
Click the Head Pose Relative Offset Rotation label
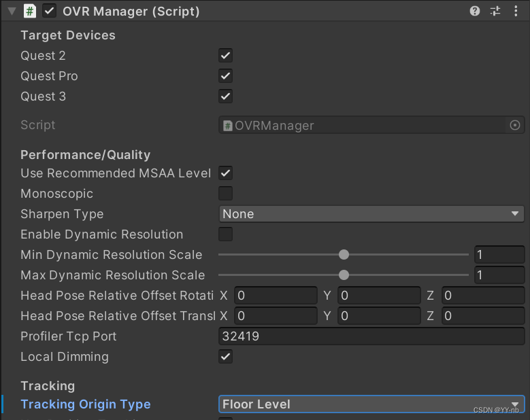pos(117,296)
